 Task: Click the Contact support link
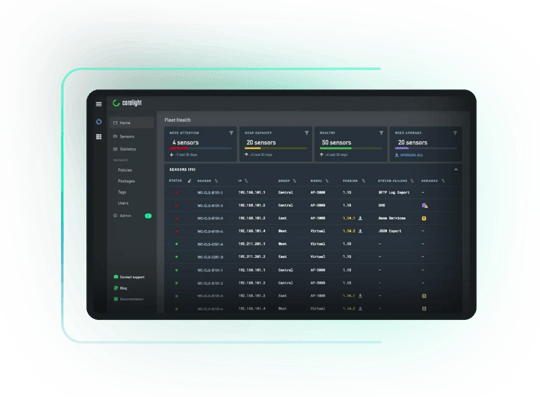tap(129, 277)
